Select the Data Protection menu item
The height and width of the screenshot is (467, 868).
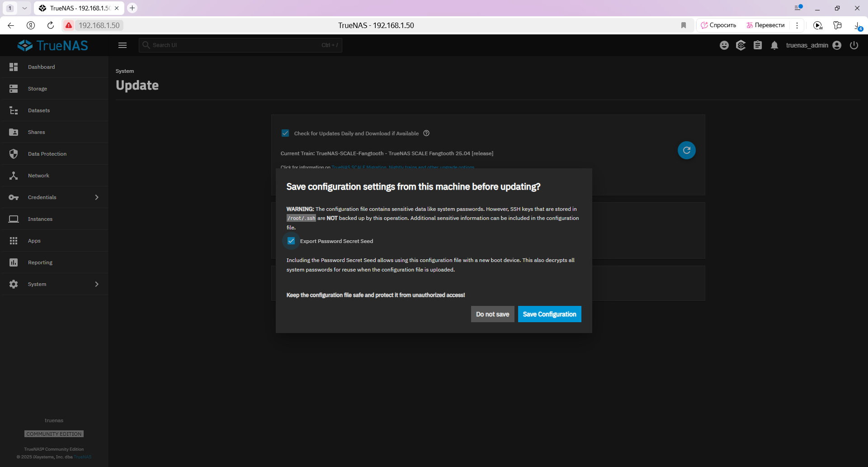pyautogui.click(x=54, y=154)
